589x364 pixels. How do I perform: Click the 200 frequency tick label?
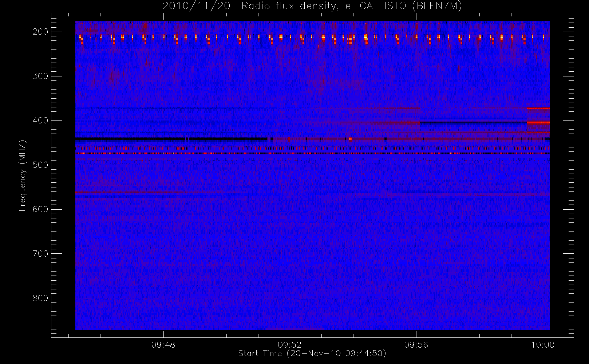point(40,32)
